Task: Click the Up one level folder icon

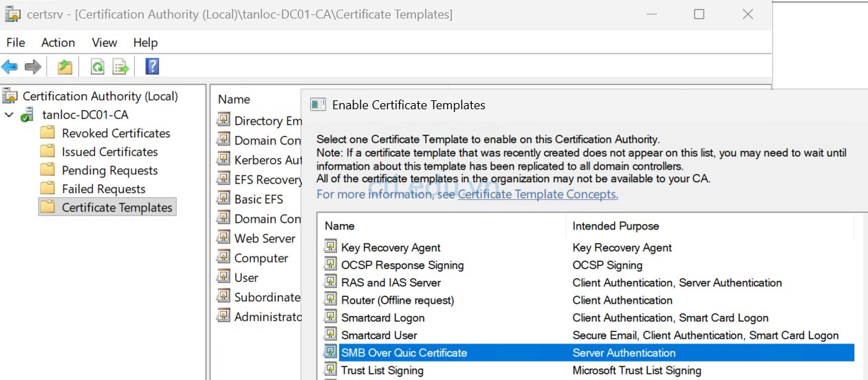Action: 65,67
